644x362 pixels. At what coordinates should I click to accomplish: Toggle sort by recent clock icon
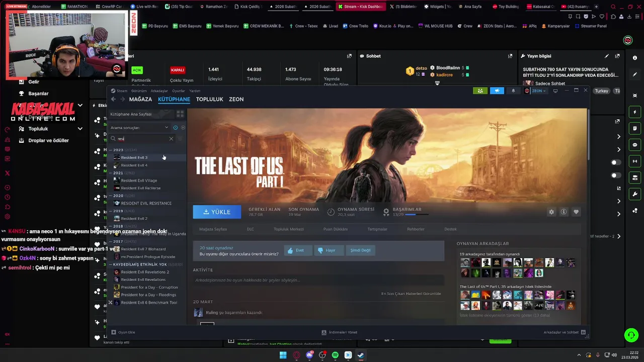[x=175, y=128]
